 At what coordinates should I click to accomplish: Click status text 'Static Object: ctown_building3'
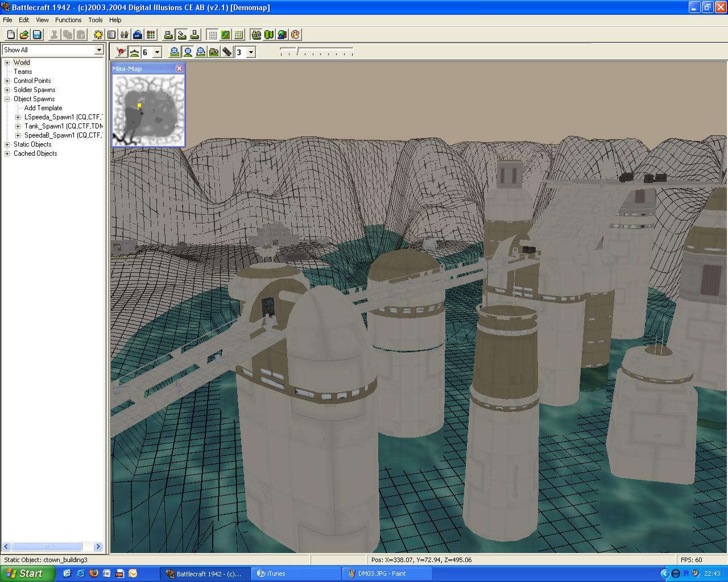(46, 560)
